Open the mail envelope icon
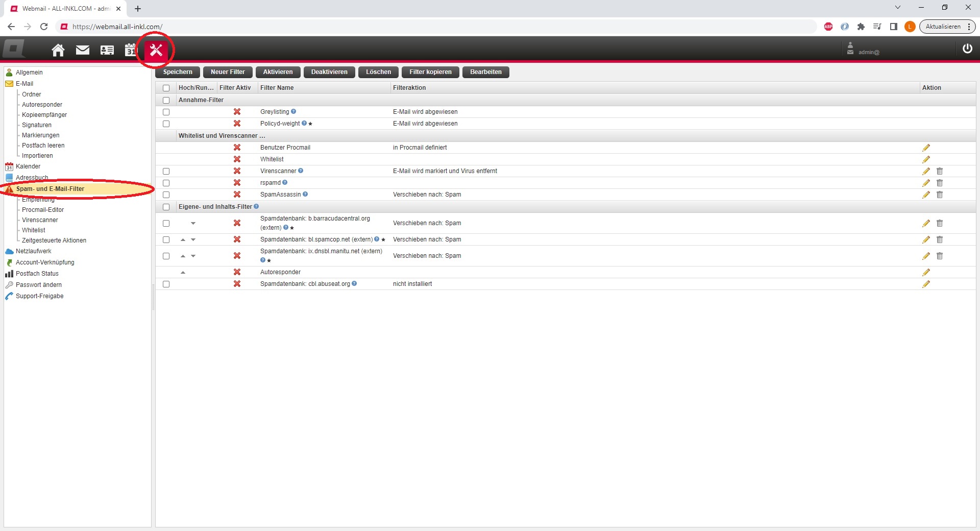Viewport: 980px width, 531px height. coord(83,50)
